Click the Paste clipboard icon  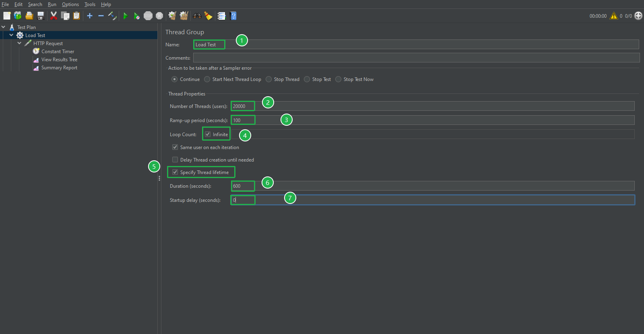(x=76, y=16)
